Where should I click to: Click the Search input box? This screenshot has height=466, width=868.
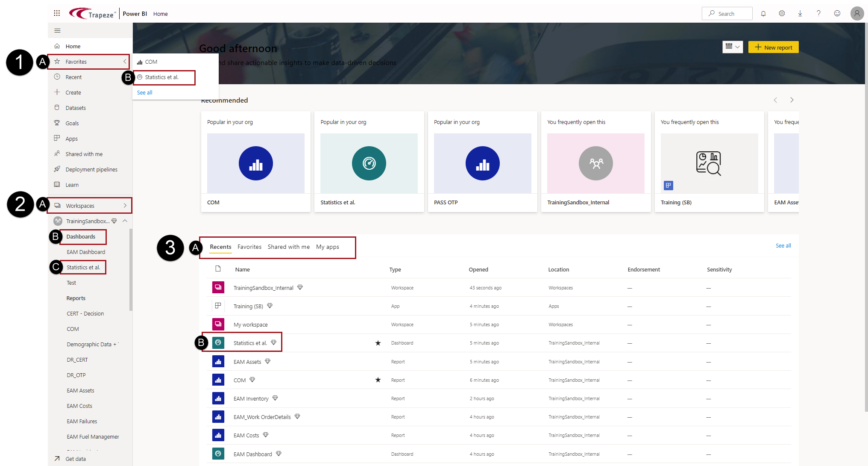coord(727,14)
